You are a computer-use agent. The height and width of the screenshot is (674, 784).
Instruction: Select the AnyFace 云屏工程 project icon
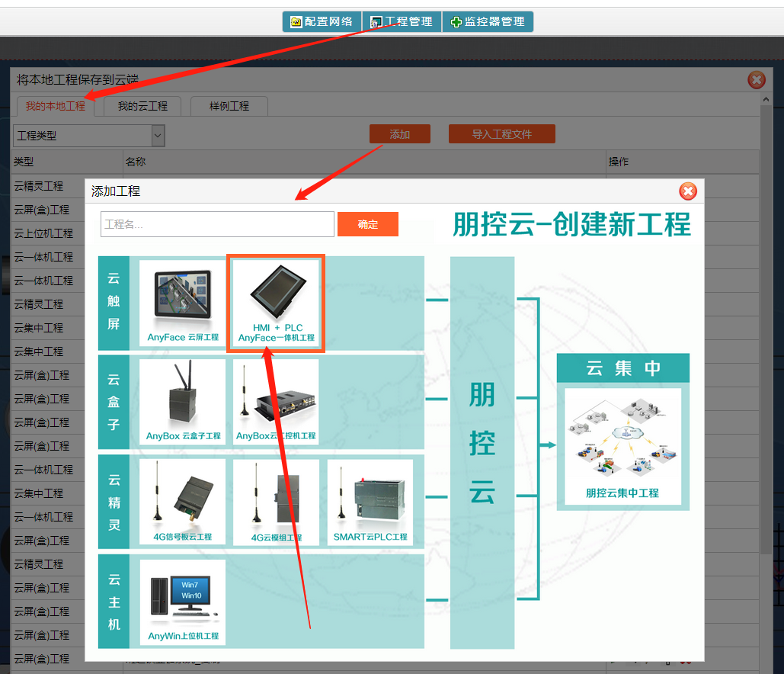[x=183, y=303]
